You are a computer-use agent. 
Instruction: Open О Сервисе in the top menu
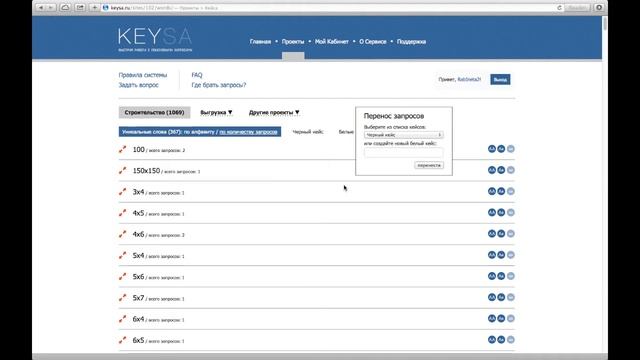point(373,42)
